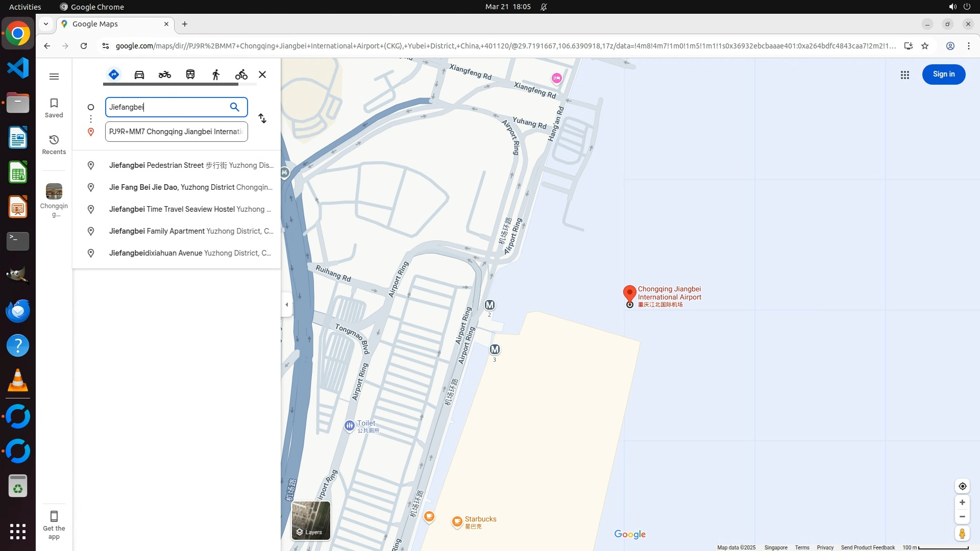The image size is (980, 551).
Task: Open the Recents tab
Action: (x=54, y=144)
